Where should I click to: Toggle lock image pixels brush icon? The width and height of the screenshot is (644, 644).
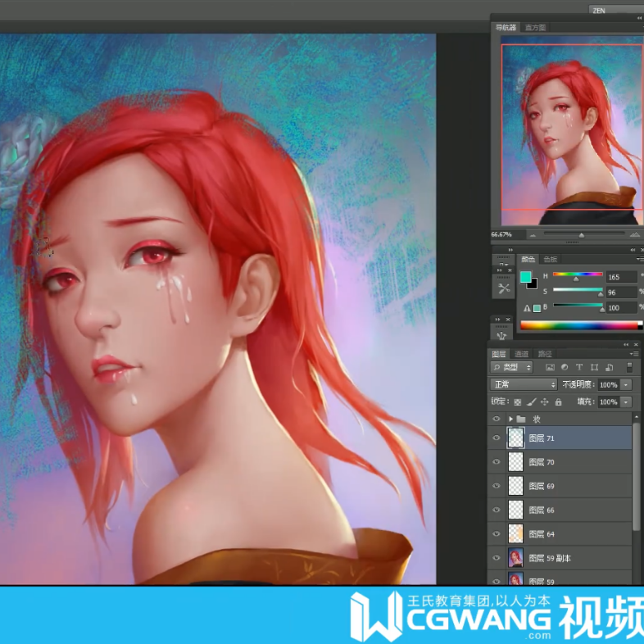point(532,402)
